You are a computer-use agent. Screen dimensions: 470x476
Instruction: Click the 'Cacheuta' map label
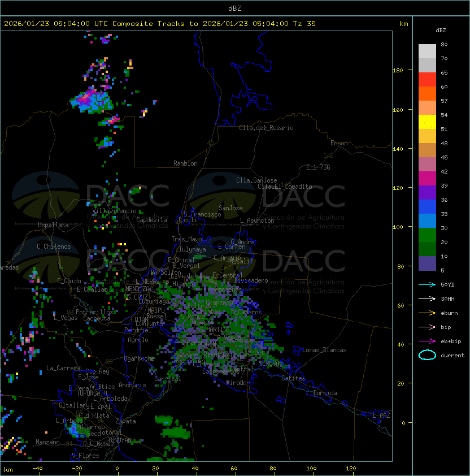coord(97,318)
